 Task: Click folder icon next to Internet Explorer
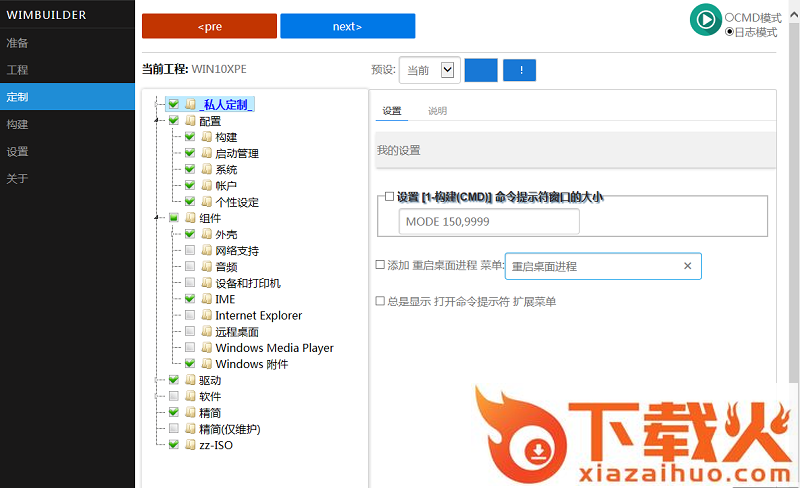click(x=207, y=315)
